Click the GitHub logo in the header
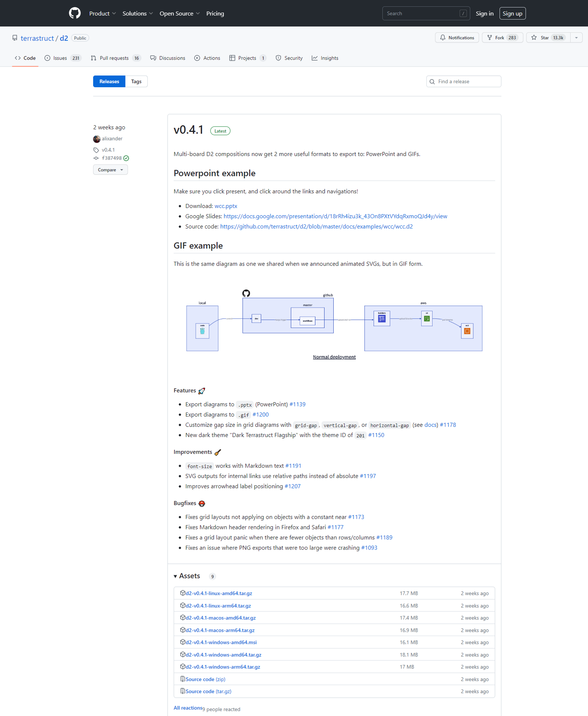Image resolution: width=588 pixels, height=716 pixels. click(74, 13)
